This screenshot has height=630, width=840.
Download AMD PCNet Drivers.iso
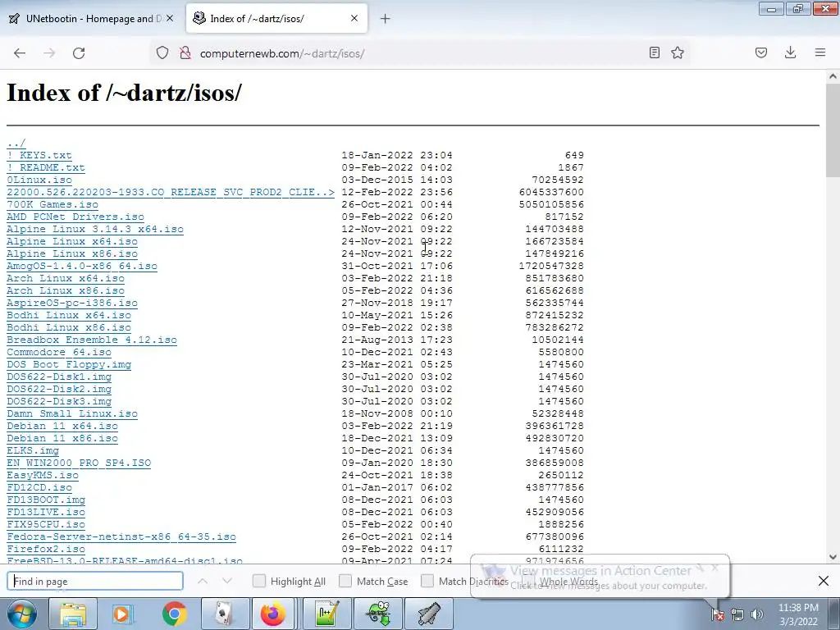tap(75, 217)
